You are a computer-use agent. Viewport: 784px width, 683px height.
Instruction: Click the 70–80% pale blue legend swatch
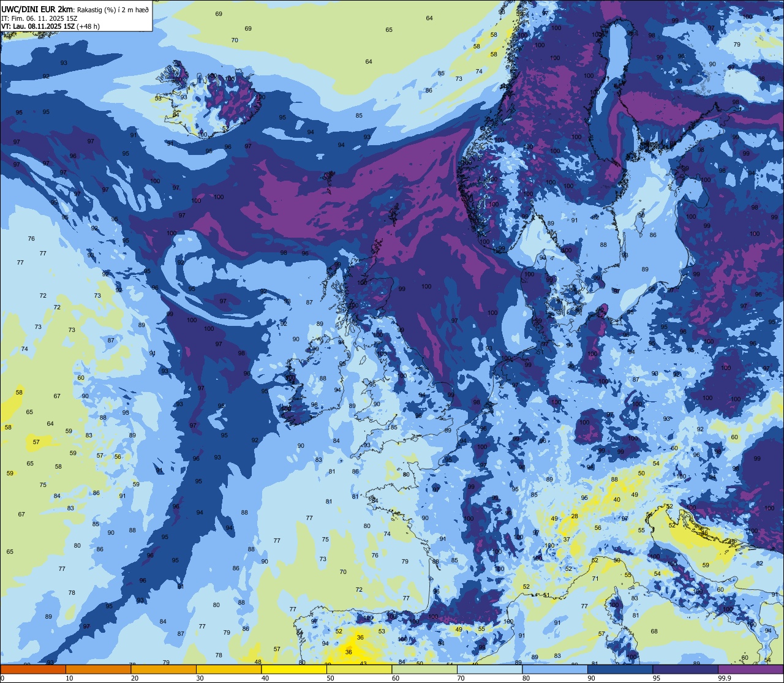pyautogui.click(x=489, y=669)
